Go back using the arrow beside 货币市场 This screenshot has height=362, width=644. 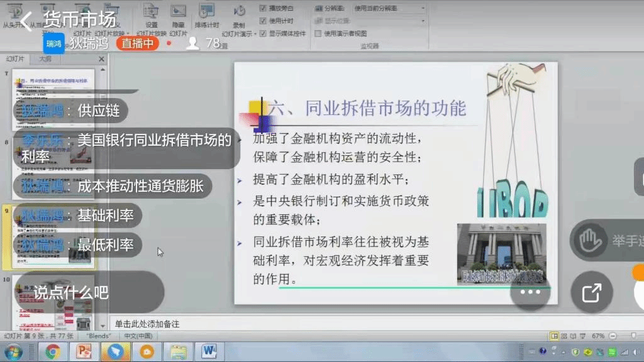(26, 21)
